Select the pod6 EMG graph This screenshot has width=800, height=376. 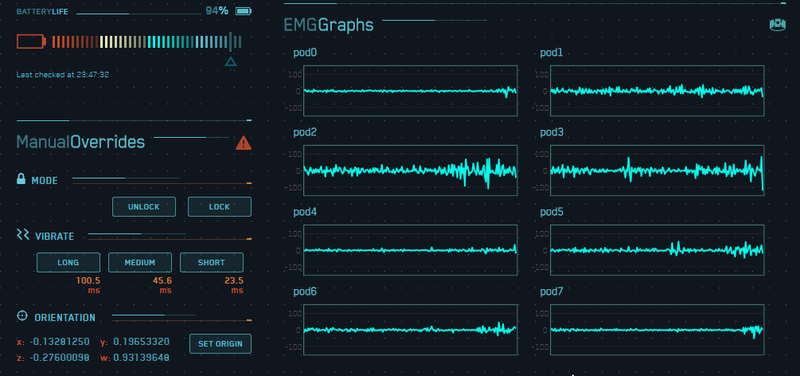click(x=410, y=330)
